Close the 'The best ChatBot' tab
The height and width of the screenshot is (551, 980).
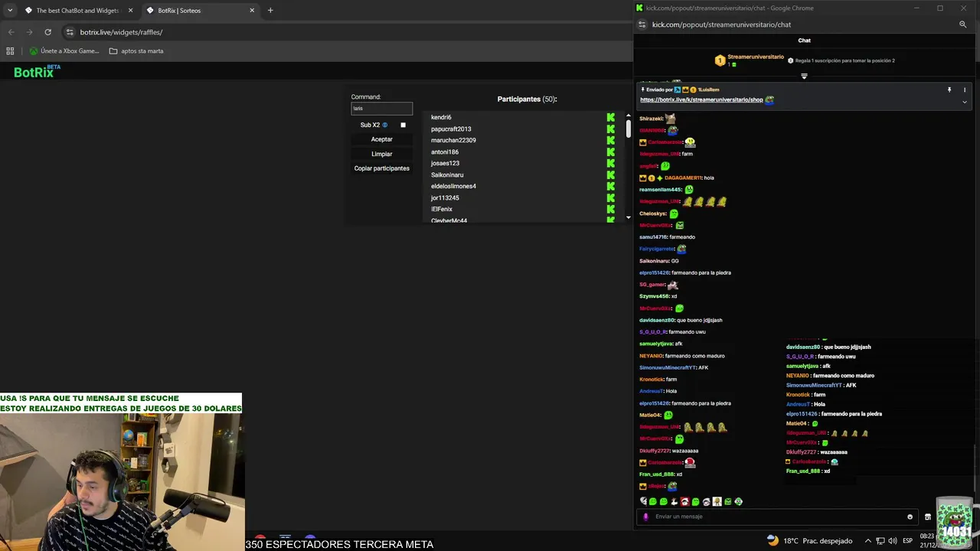point(130,11)
